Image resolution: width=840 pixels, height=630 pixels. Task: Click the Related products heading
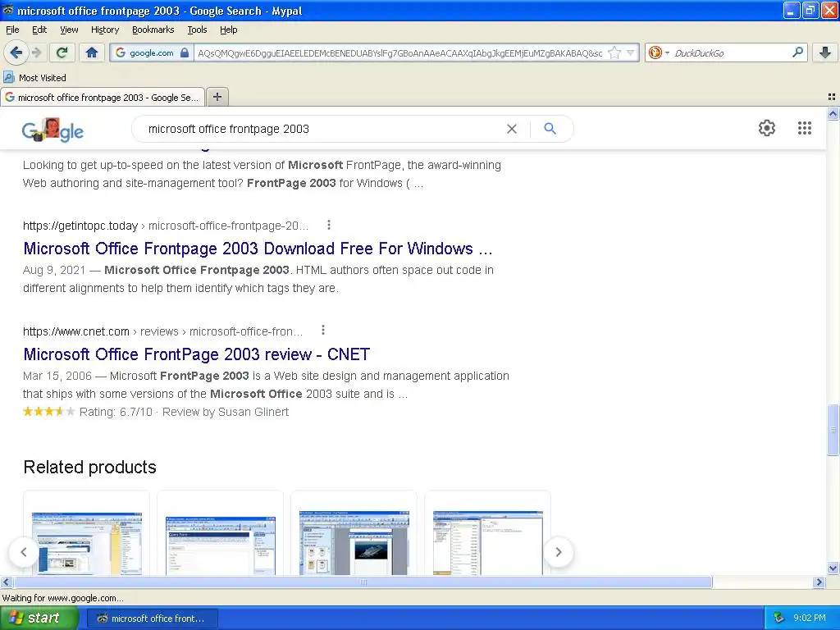tap(90, 467)
